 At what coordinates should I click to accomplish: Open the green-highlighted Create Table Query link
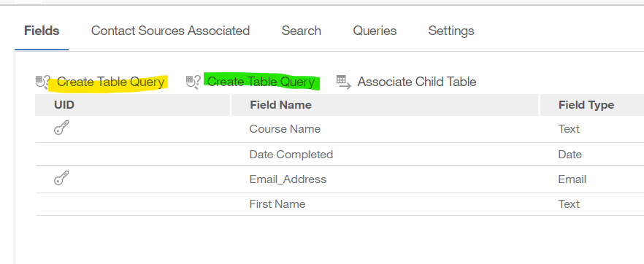tap(261, 82)
